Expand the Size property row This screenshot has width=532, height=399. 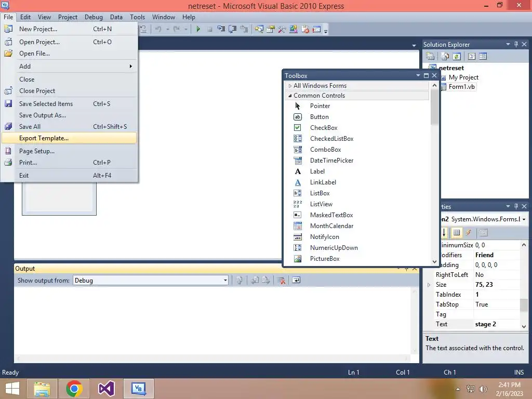pyautogui.click(x=429, y=285)
